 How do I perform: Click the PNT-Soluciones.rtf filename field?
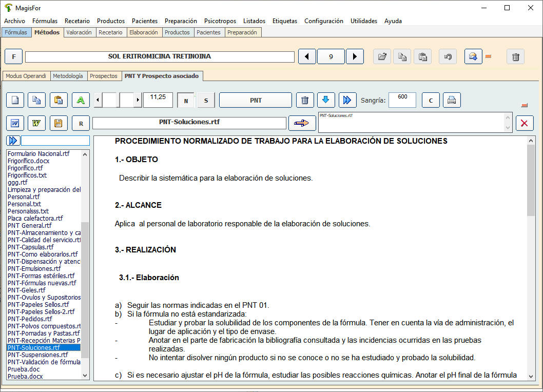189,123
